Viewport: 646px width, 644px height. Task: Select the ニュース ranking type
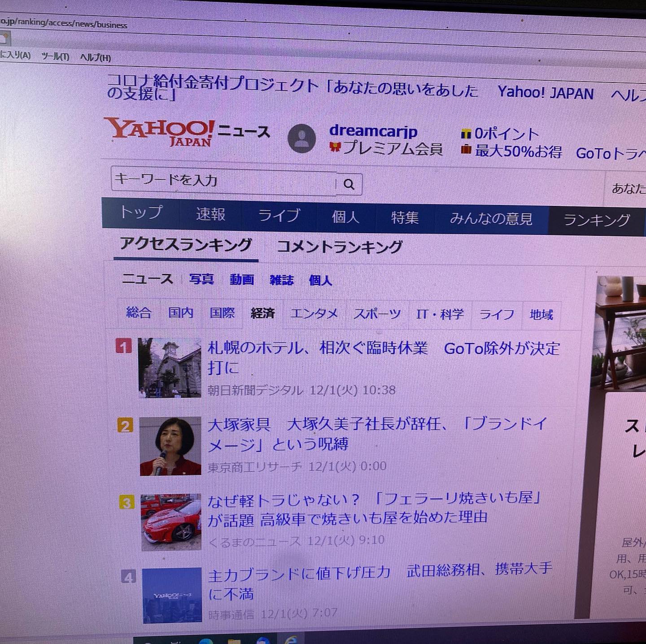148,279
